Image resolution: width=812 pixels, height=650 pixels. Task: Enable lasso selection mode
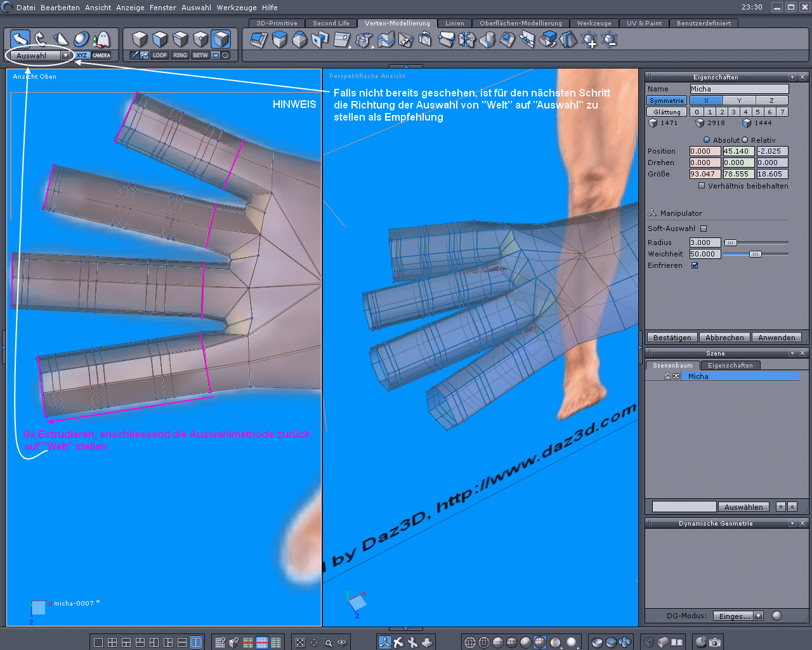tap(225, 55)
